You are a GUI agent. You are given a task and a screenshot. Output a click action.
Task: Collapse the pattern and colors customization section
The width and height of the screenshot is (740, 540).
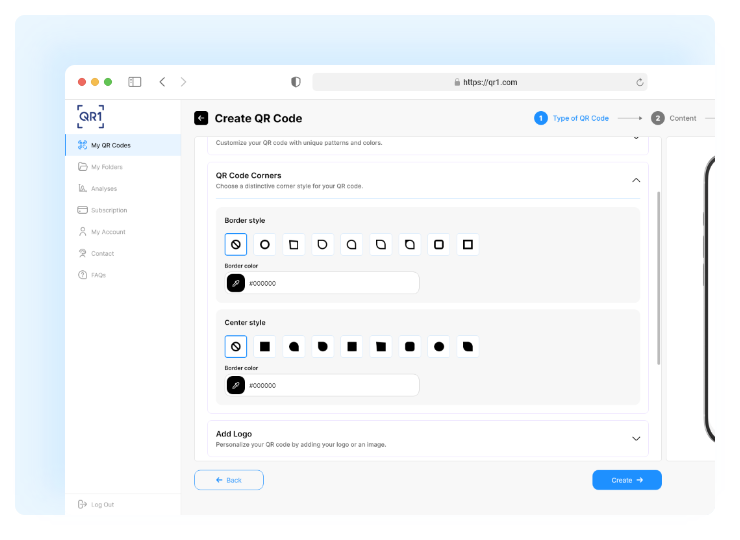pos(636,139)
